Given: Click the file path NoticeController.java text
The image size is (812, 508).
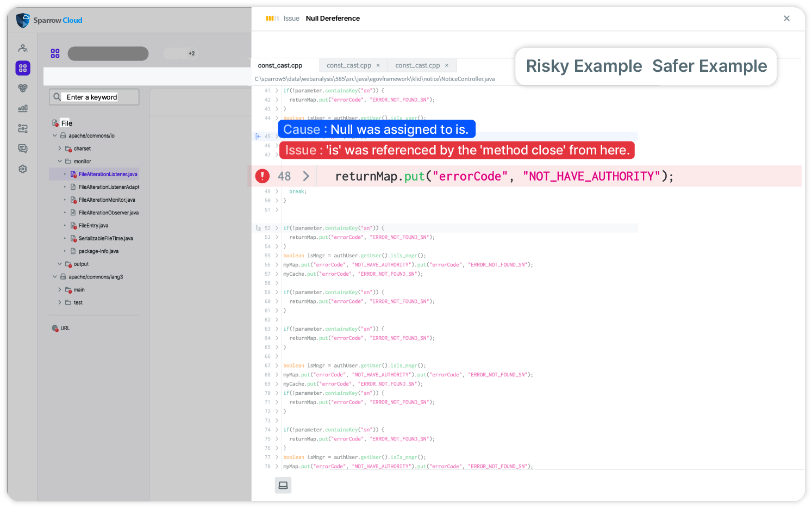Looking at the screenshot, I should click(x=374, y=79).
